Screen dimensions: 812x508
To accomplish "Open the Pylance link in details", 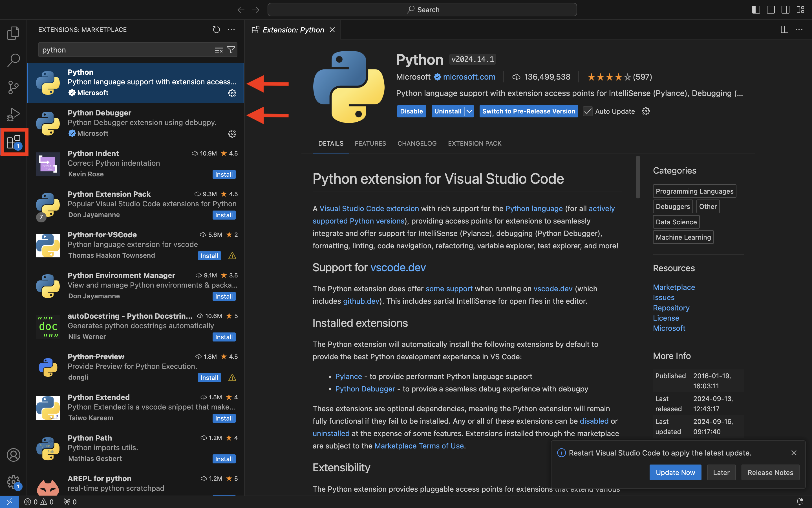I will pos(348,376).
